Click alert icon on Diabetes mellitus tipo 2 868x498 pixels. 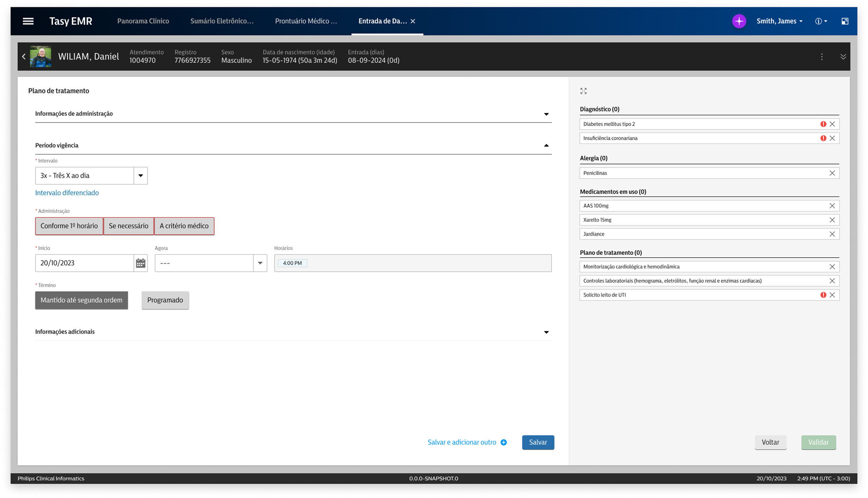[x=823, y=124]
